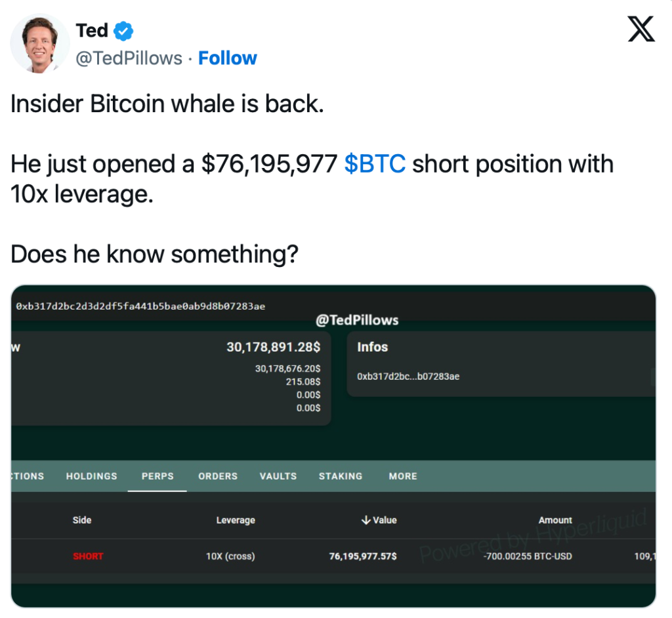Expand the MORE tab menu
Screen dimensions: 672x618
(403, 476)
